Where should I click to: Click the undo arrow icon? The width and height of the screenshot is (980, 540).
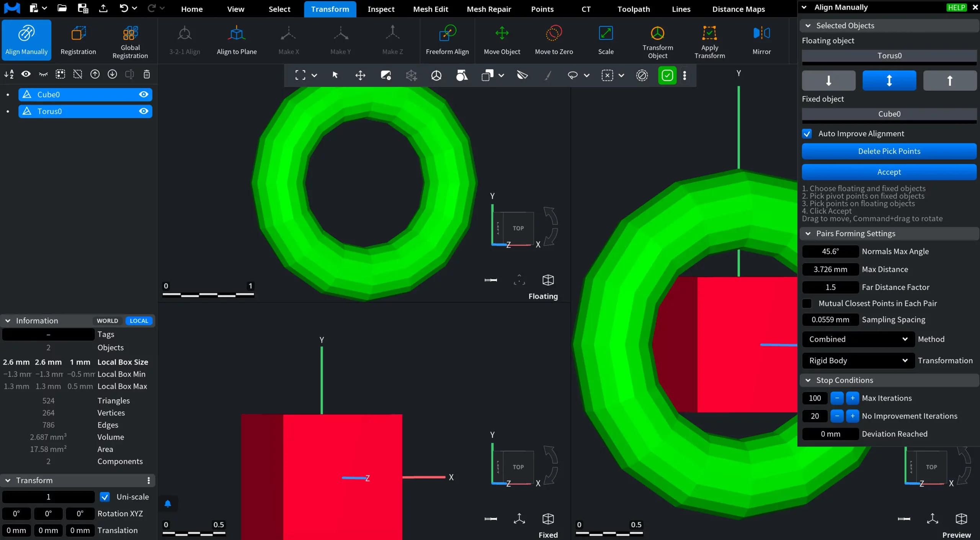[x=124, y=8]
